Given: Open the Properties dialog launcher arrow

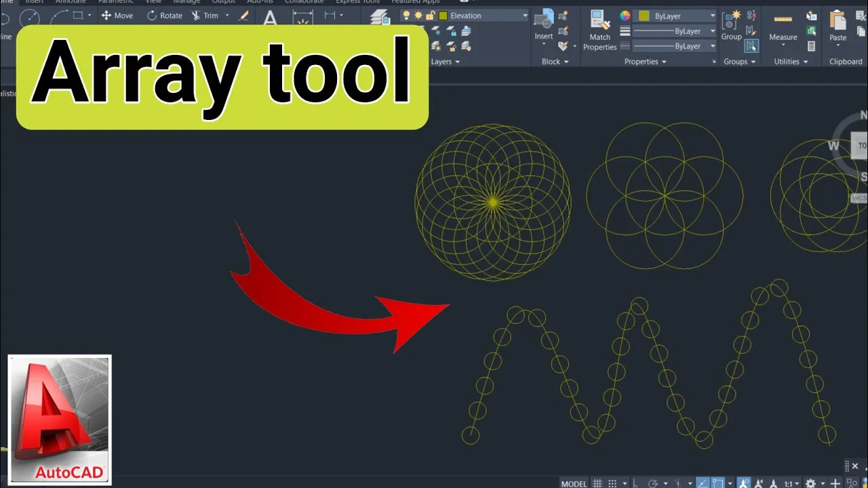Looking at the screenshot, I should [714, 62].
